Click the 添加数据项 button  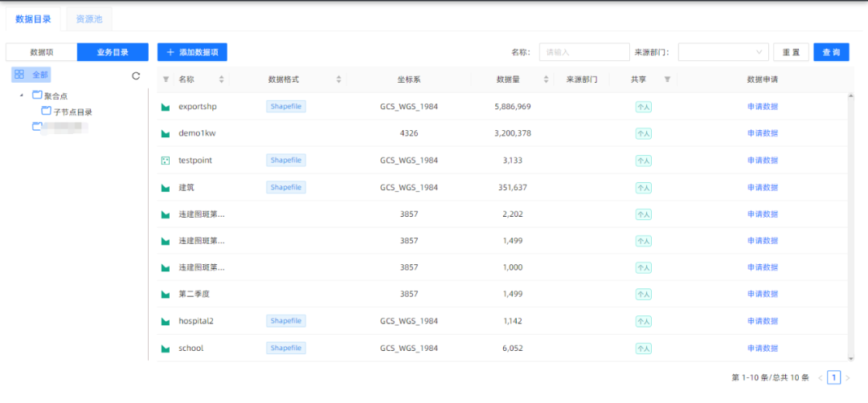tap(192, 52)
